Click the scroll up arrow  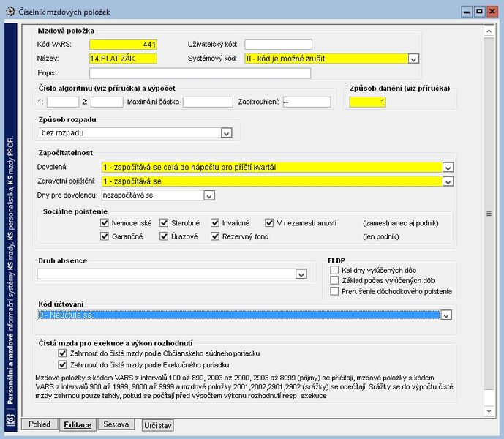[x=489, y=31]
